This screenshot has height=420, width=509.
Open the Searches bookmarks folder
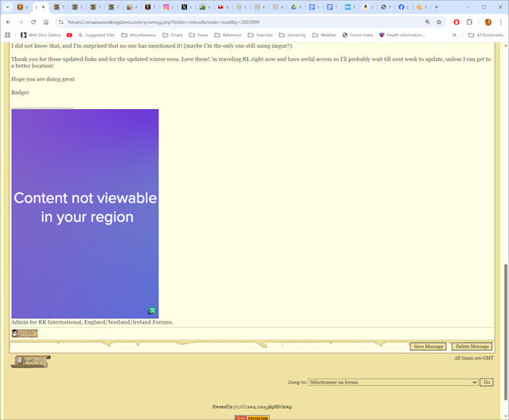coord(260,35)
